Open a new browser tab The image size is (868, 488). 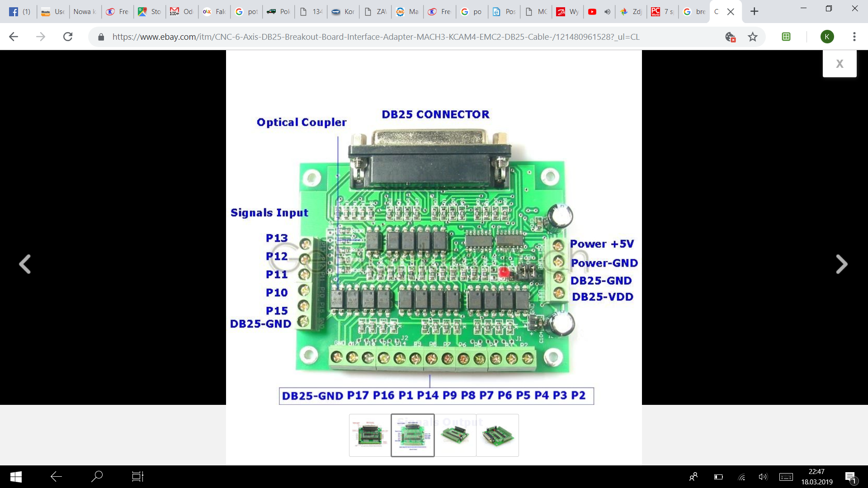754,12
